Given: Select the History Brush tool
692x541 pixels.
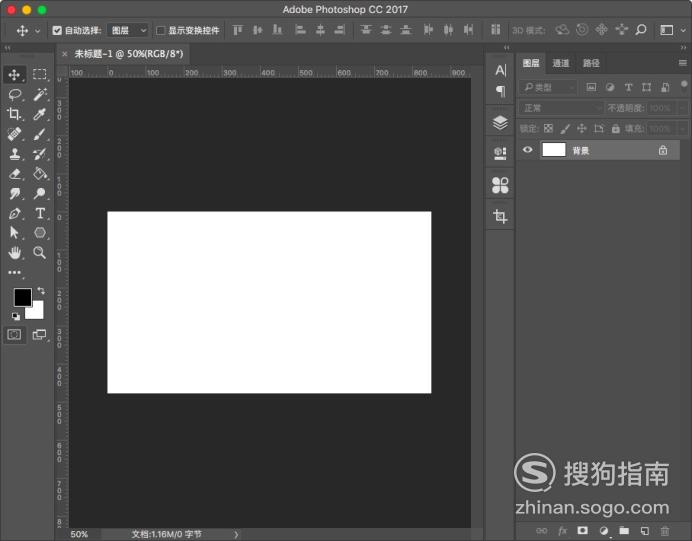Looking at the screenshot, I should coord(40,154).
